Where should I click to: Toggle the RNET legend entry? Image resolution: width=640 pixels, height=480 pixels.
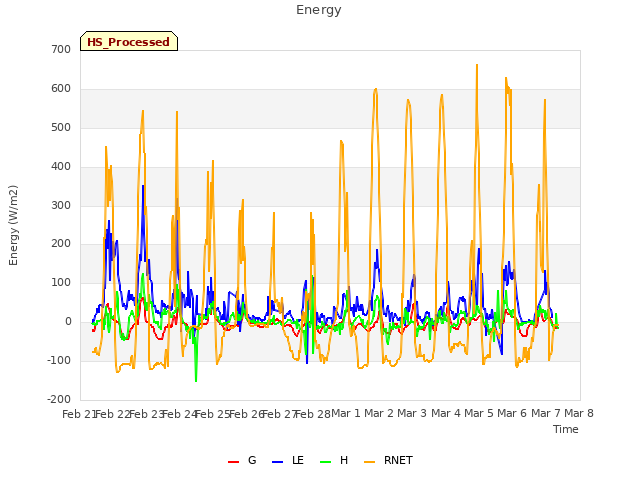(x=388, y=460)
